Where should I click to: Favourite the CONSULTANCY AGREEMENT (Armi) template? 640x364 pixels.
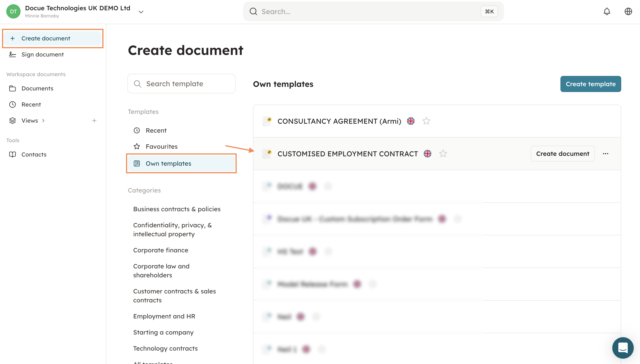click(426, 121)
